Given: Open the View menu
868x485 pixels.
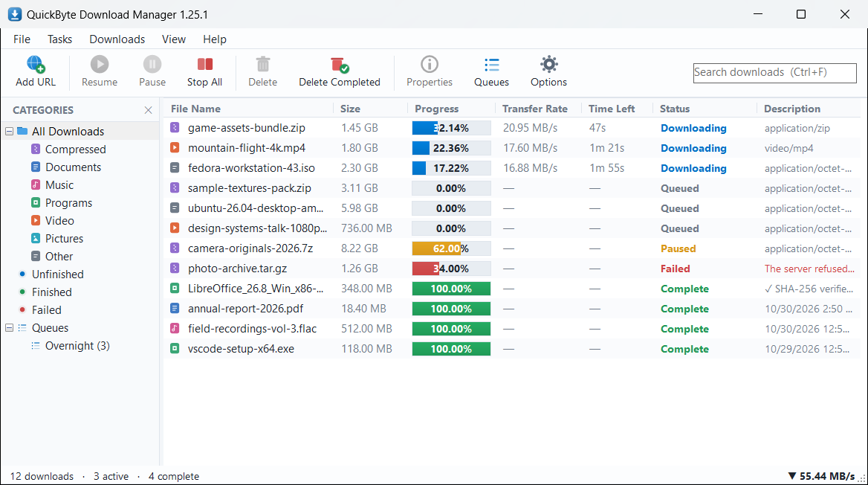Looking at the screenshot, I should [174, 39].
